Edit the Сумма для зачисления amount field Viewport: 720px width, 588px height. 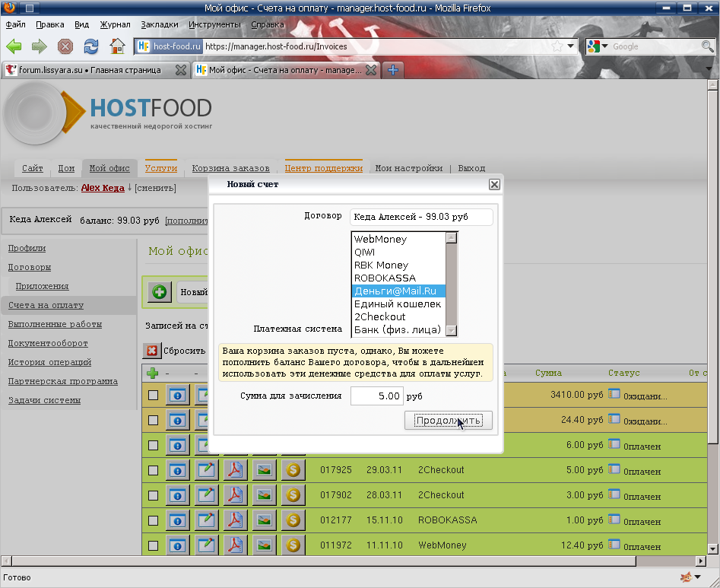(x=377, y=396)
